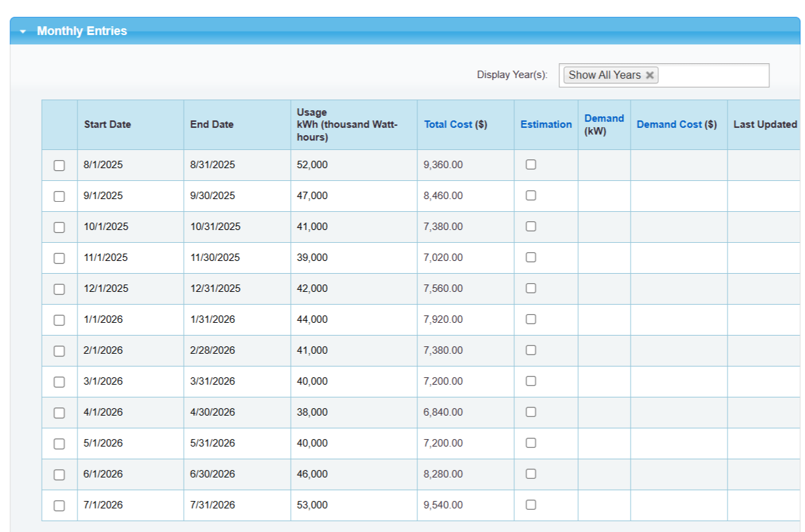The width and height of the screenshot is (805, 532).
Task: Select the row checkbox for 3/1/2026
Action: pos(59,382)
